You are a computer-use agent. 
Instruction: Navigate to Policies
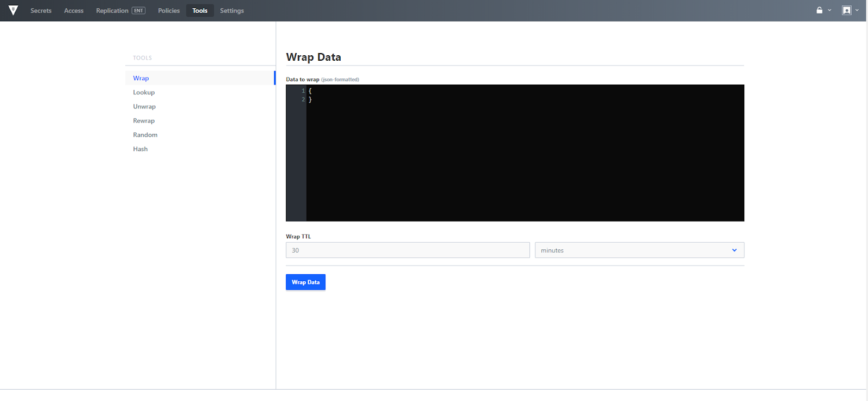(x=169, y=11)
